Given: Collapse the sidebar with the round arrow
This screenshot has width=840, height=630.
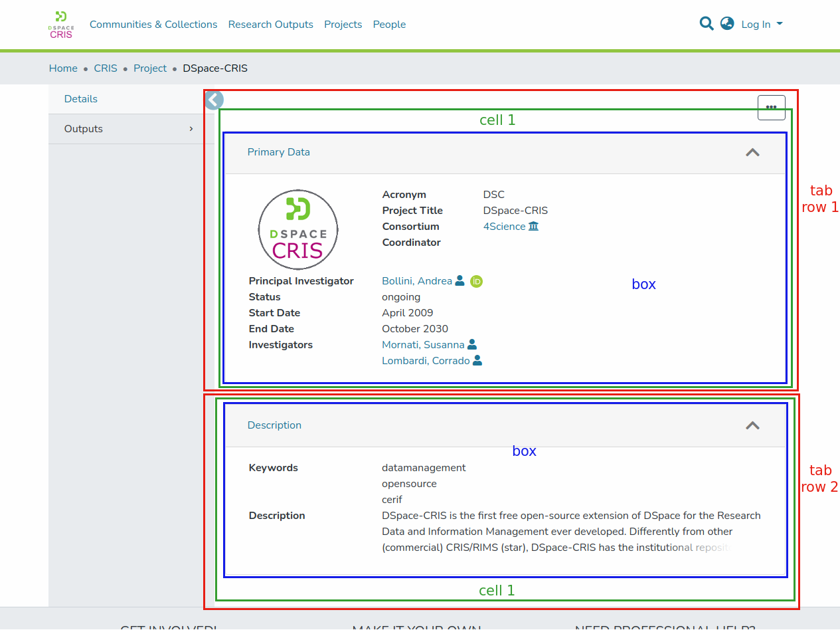Looking at the screenshot, I should [214, 100].
